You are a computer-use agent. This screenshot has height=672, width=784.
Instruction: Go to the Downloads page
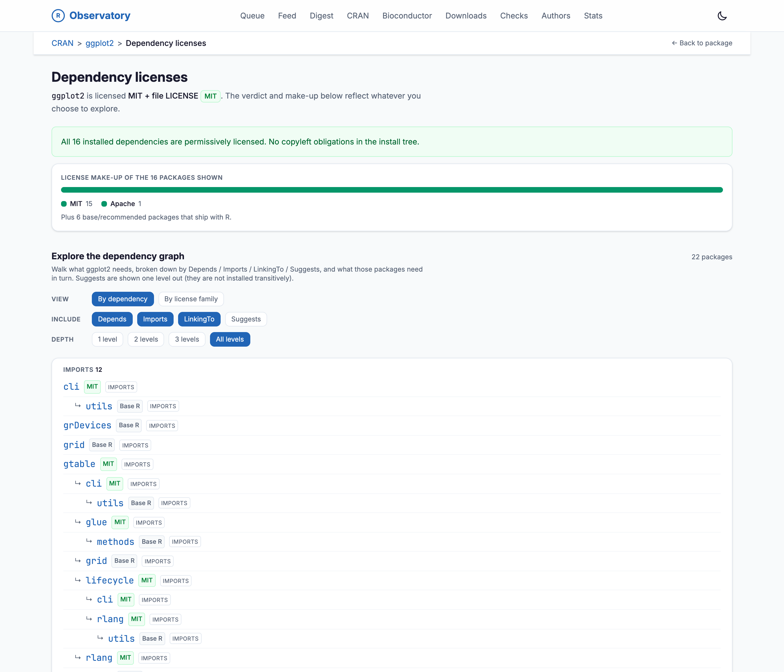point(466,15)
